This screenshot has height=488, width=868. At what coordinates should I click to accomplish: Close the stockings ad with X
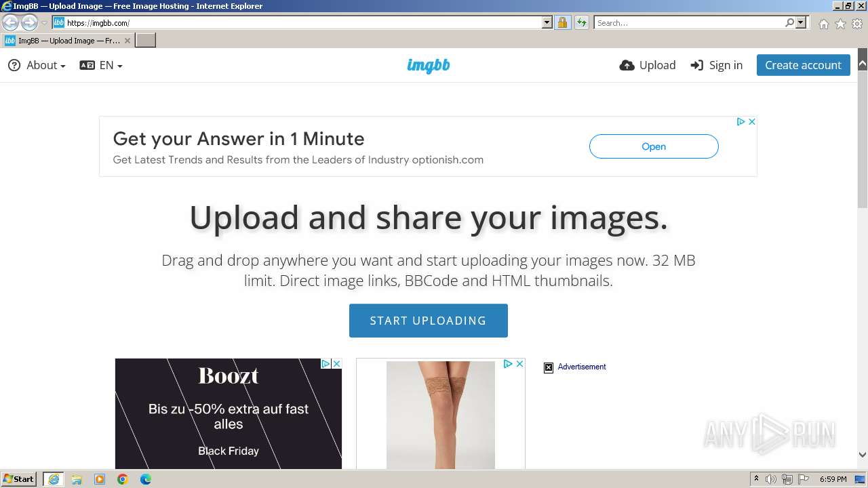point(519,363)
